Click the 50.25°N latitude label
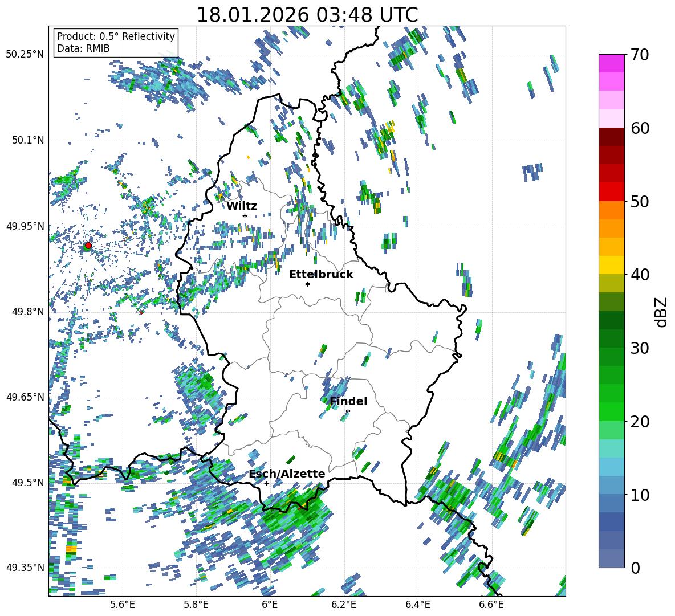Viewport: 675px width, 616px height. 25,55
